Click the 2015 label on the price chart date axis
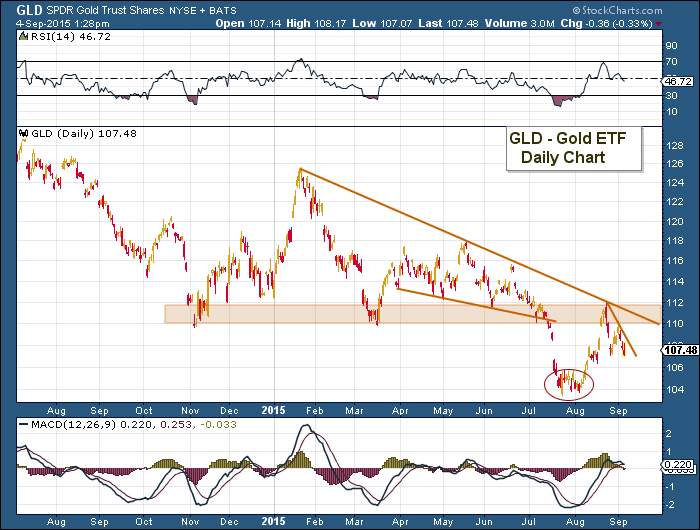Image resolution: width=700 pixels, height=530 pixels. point(273,410)
